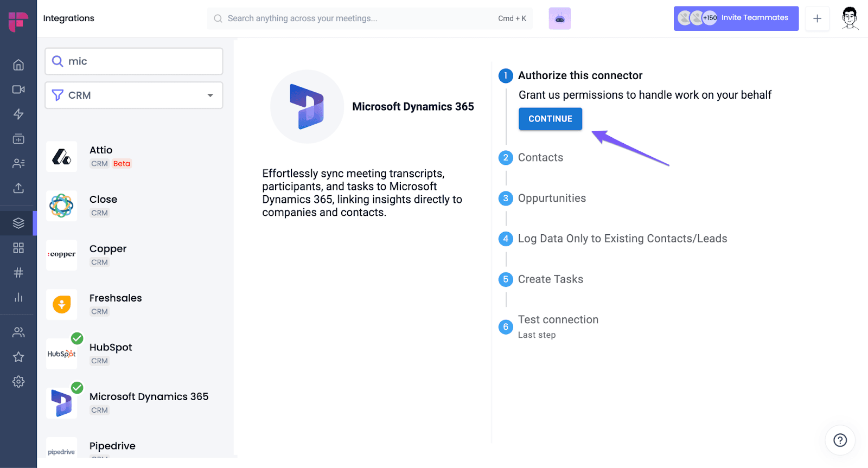Select Freshsales in the integrations list
The height and width of the screenshot is (468, 868).
point(116,298)
